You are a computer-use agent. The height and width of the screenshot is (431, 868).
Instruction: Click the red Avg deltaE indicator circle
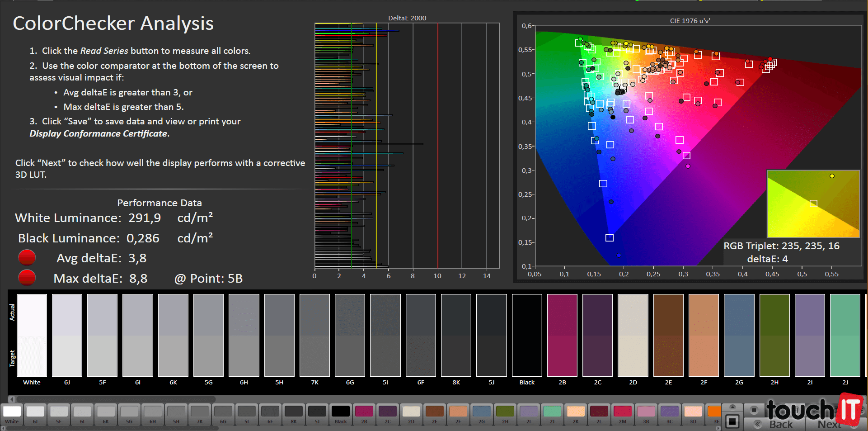tap(27, 258)
